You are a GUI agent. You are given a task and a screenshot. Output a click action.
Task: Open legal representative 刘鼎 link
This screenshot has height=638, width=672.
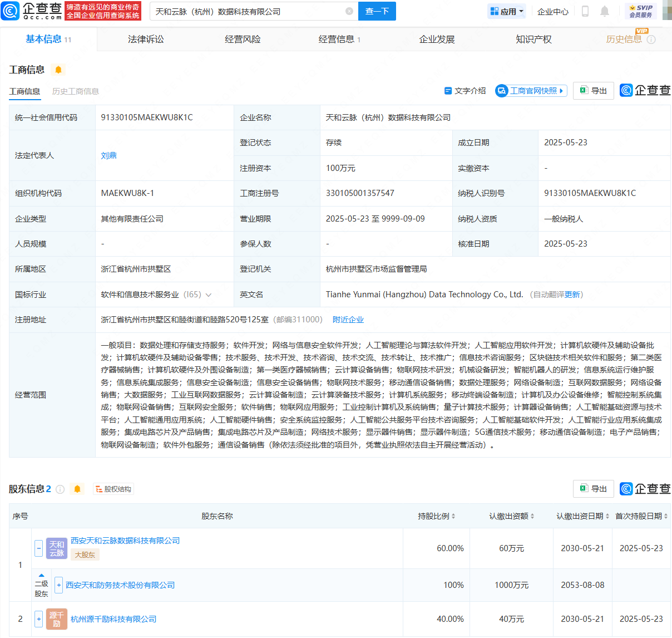pos(109,155)
